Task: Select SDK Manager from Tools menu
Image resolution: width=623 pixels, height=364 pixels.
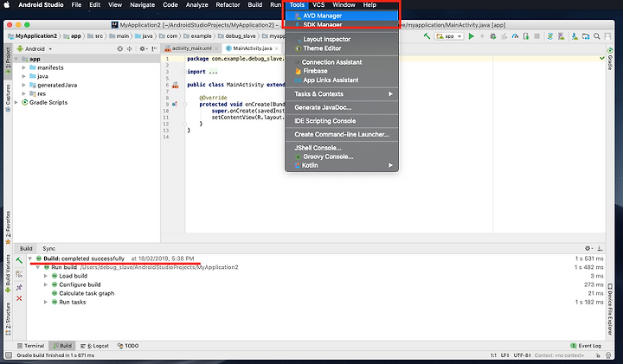Action: [342, 24]
